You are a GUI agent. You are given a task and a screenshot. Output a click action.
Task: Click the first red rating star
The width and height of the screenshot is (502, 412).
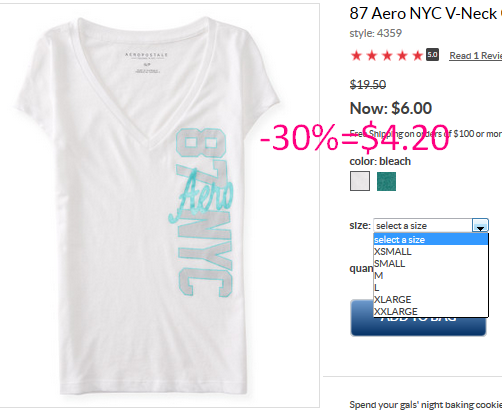356,55
